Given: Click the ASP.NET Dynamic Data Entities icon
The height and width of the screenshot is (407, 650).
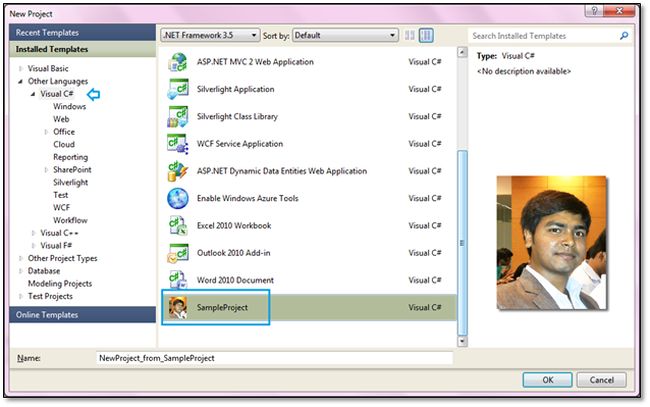Looking at the screenshot, I should tap(178, 171).
